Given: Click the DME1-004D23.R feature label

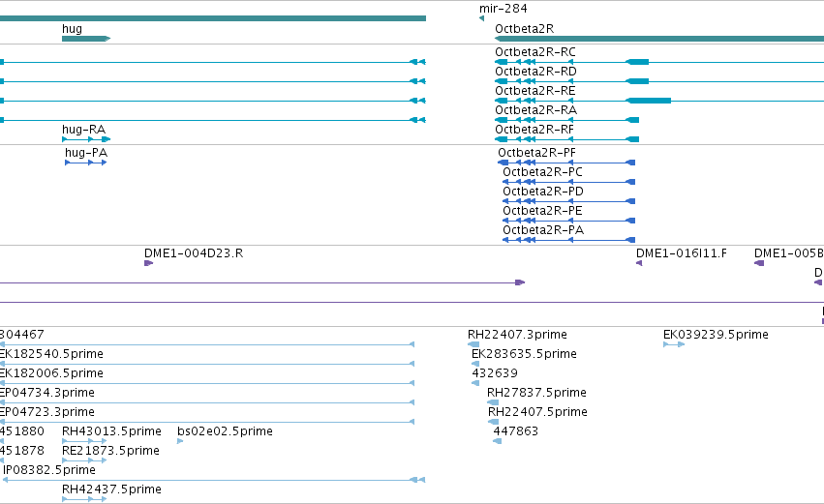Looking at the screenshot, I should (x=194, y=253).
